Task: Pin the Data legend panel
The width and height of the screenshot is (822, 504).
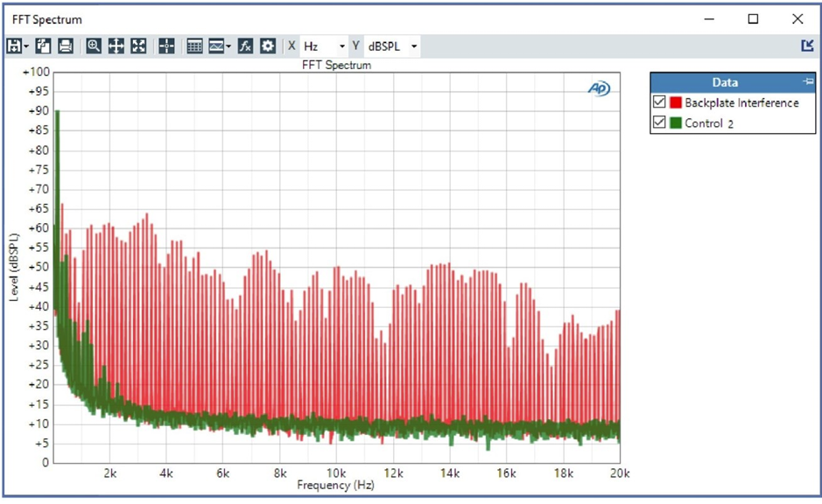Action: point(807,81)
